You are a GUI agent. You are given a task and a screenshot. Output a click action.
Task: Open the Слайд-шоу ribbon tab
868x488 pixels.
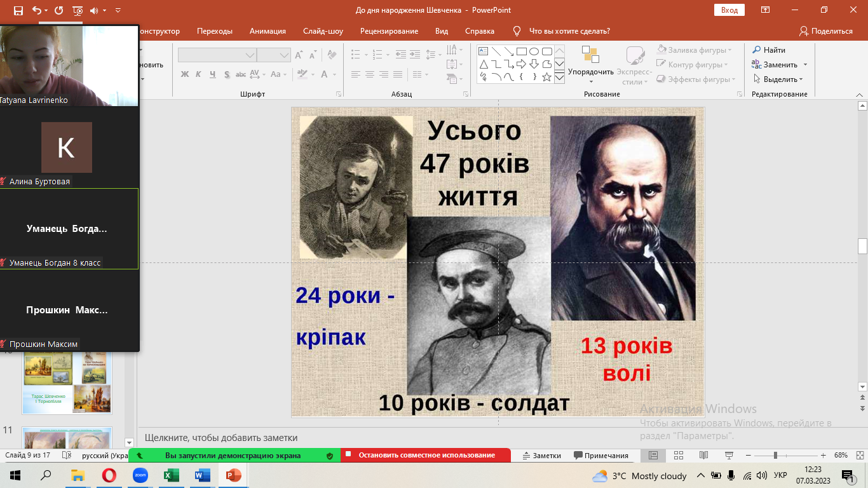click(x=323, y=31)
